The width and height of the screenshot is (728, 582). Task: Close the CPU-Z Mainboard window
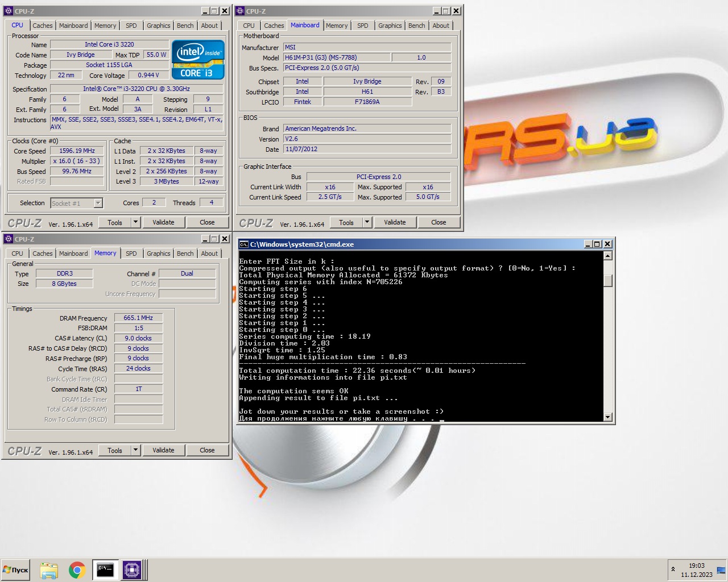[x=456, y=11]
